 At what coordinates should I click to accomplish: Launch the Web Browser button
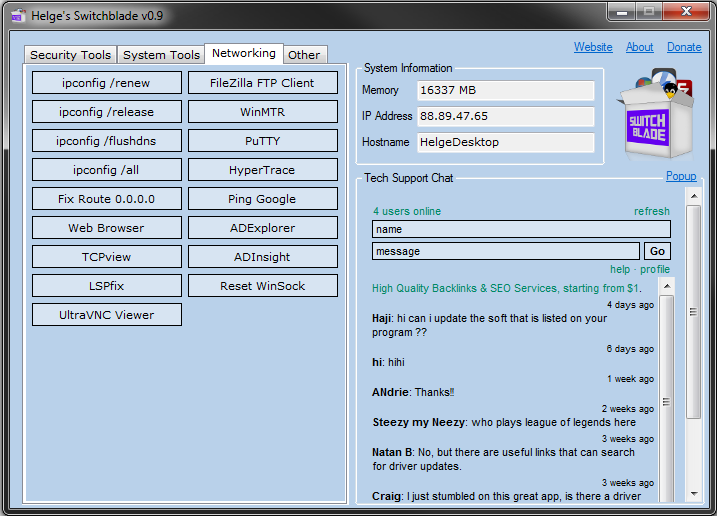pos(107,228)
